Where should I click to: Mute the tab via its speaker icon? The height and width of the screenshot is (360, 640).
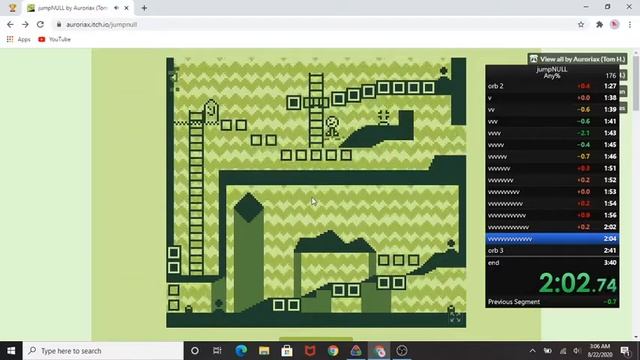pos(116,8)
